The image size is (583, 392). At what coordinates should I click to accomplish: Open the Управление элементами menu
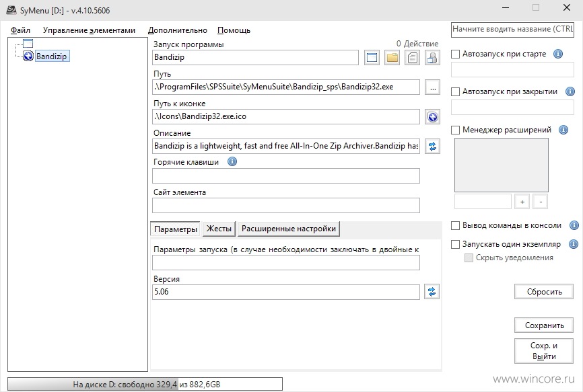point(90,30)
